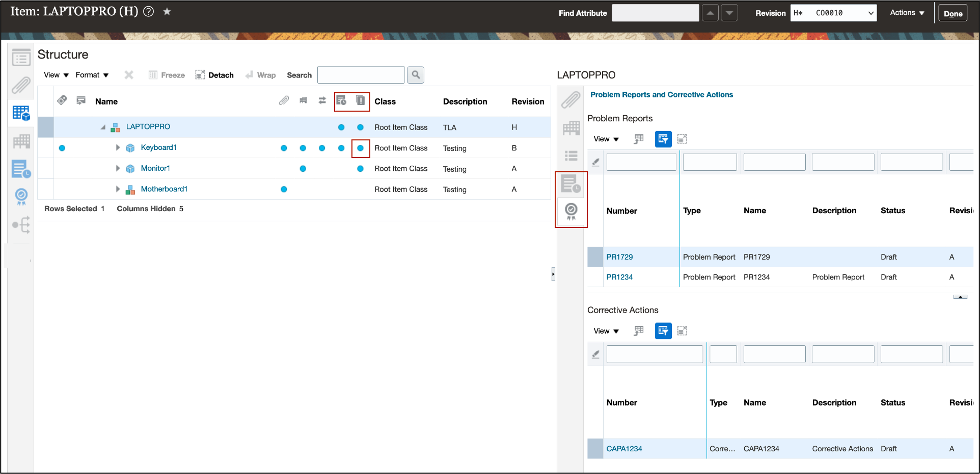Screen dimensions: 980x474
Task: Click the swap arrows column header icon
Action: click(x=322, y=101)
